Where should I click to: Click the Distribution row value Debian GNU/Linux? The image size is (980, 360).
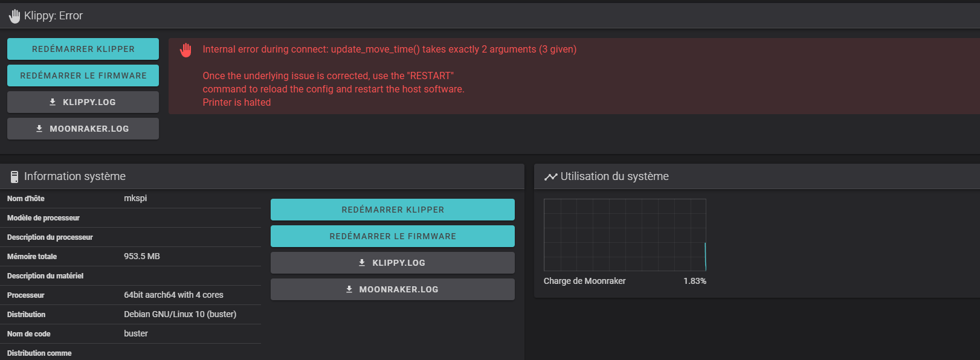pos(180,314)
